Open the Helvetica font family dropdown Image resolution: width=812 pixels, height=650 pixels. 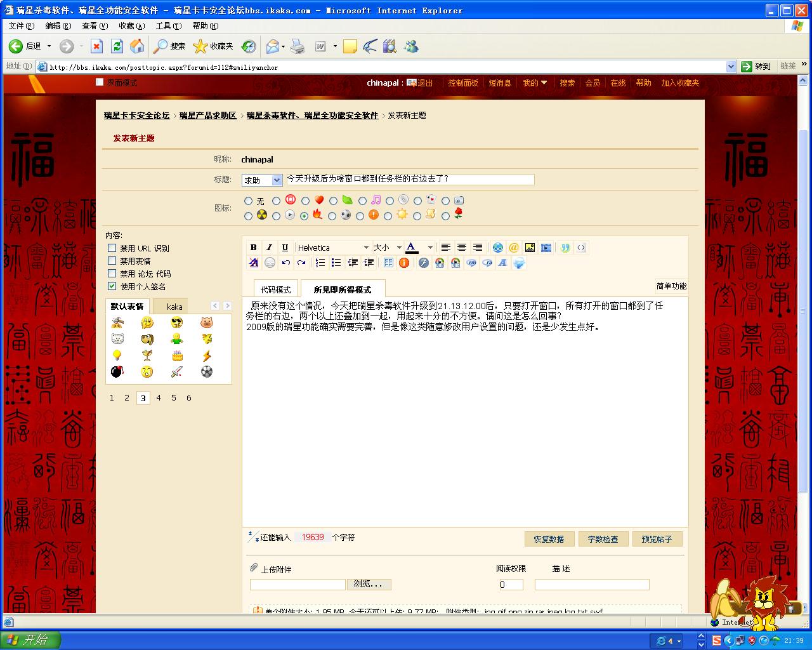[334, 248]
